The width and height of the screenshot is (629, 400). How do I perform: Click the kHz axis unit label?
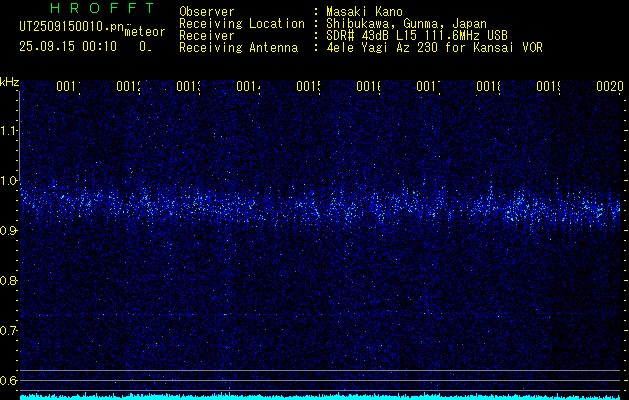click(x=10, y=83)
